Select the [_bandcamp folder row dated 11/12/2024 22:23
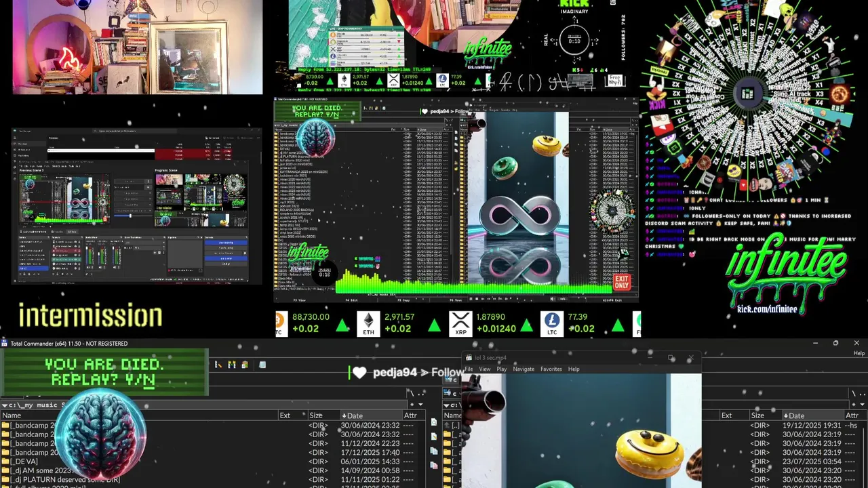The height and width of the screenshot is (488, 868). 214,443
